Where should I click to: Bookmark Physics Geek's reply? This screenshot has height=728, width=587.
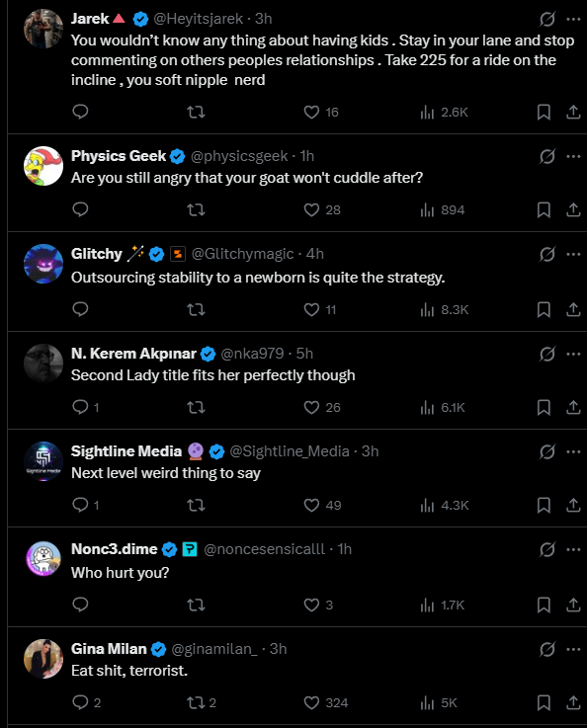click(544, 209)
